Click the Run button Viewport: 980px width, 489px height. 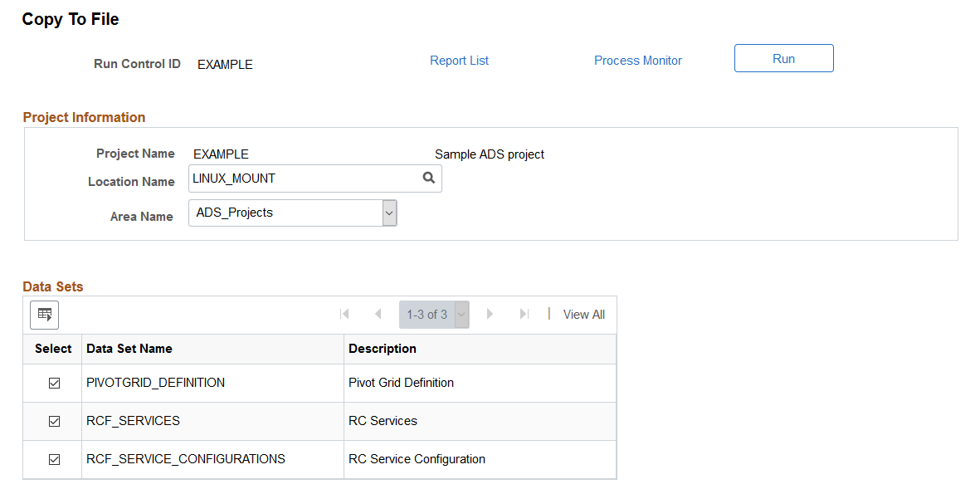(783, 58)
